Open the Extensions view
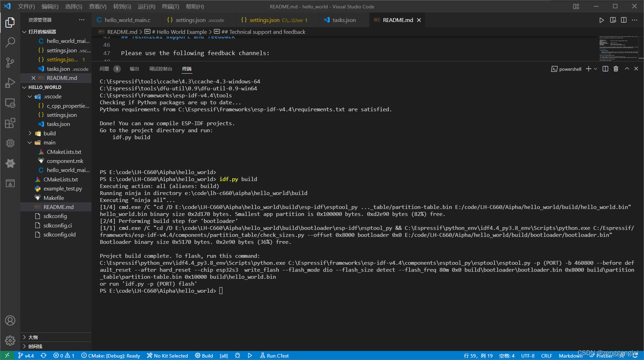This screenshot has height=360, width=644. pos(10,123)
